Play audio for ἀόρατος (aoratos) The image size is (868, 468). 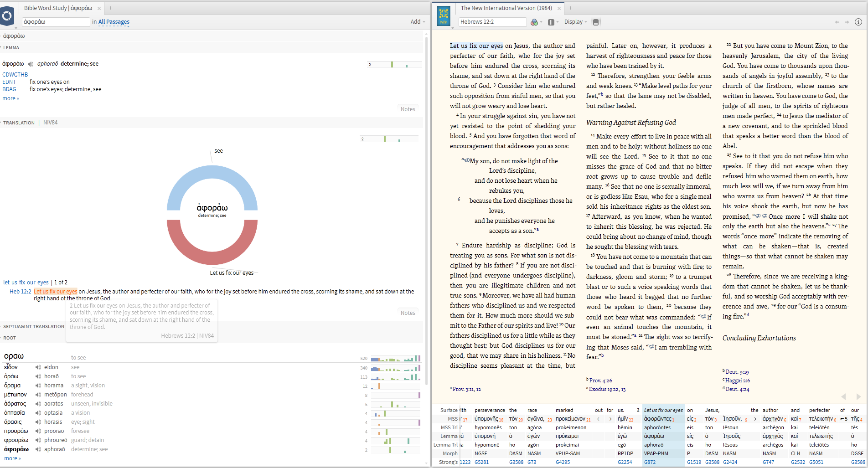[38, 404]
